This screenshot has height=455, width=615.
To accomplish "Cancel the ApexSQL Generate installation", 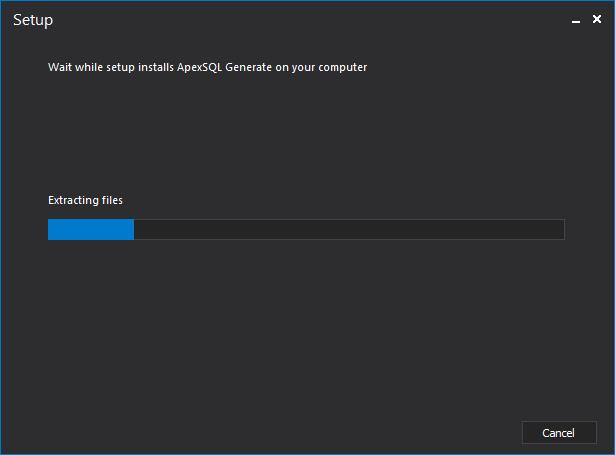I will click(559, 433).
